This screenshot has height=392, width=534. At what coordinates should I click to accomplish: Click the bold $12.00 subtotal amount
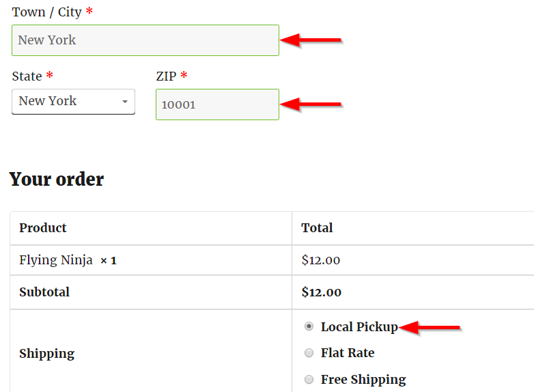click(321, 292)
